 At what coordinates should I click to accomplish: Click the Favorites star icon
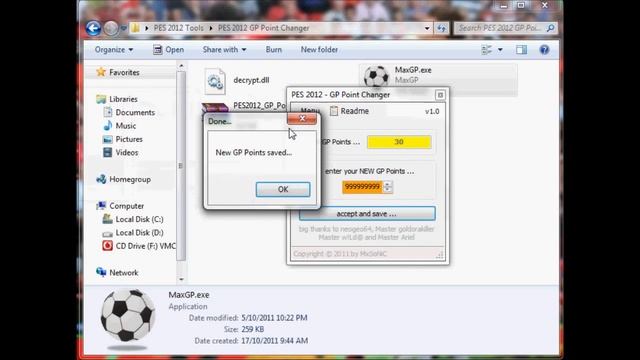point(101,72)
